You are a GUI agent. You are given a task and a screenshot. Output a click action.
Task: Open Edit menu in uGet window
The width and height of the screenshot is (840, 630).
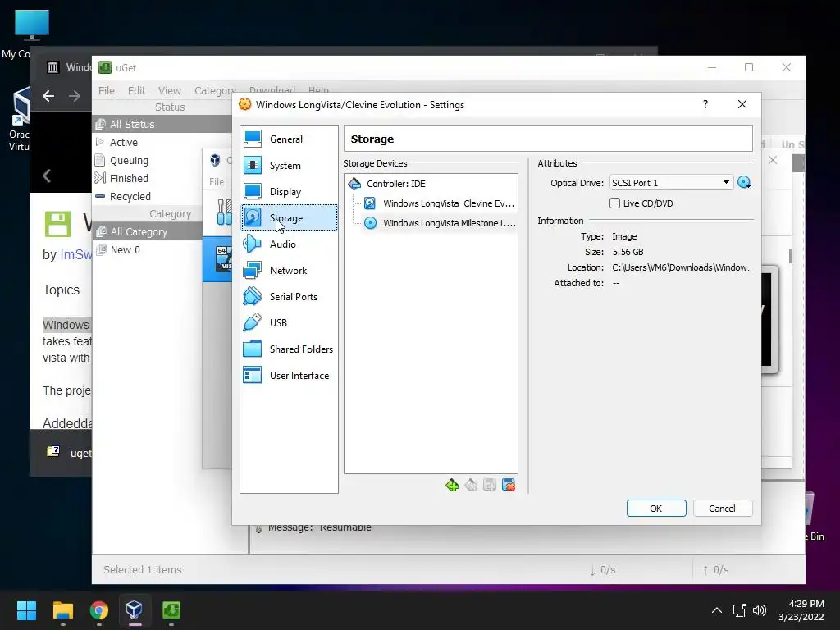136,90
